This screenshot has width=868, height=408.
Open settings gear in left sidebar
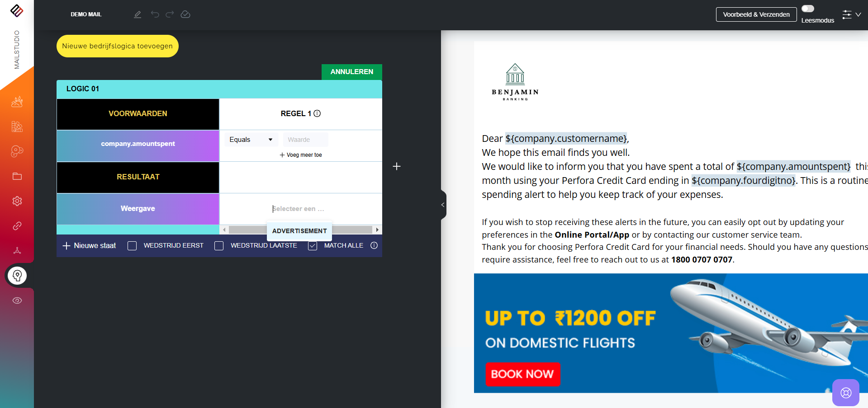[17, 201]
